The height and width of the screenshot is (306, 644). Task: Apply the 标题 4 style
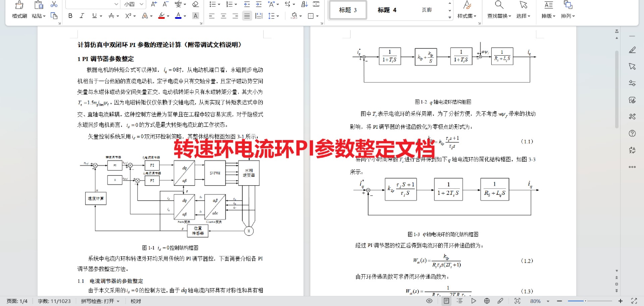coord(387,10)
